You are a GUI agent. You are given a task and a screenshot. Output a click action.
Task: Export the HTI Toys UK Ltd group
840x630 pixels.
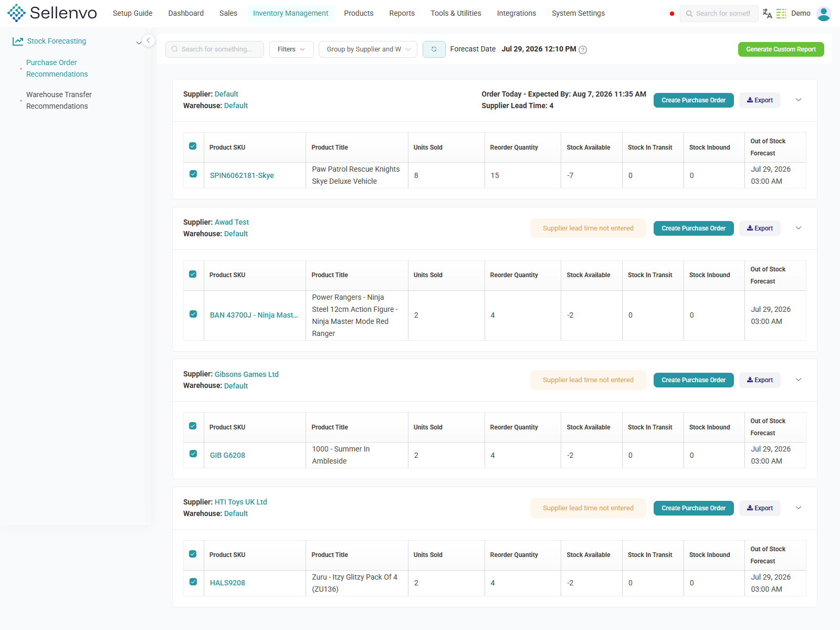[760, 508]
